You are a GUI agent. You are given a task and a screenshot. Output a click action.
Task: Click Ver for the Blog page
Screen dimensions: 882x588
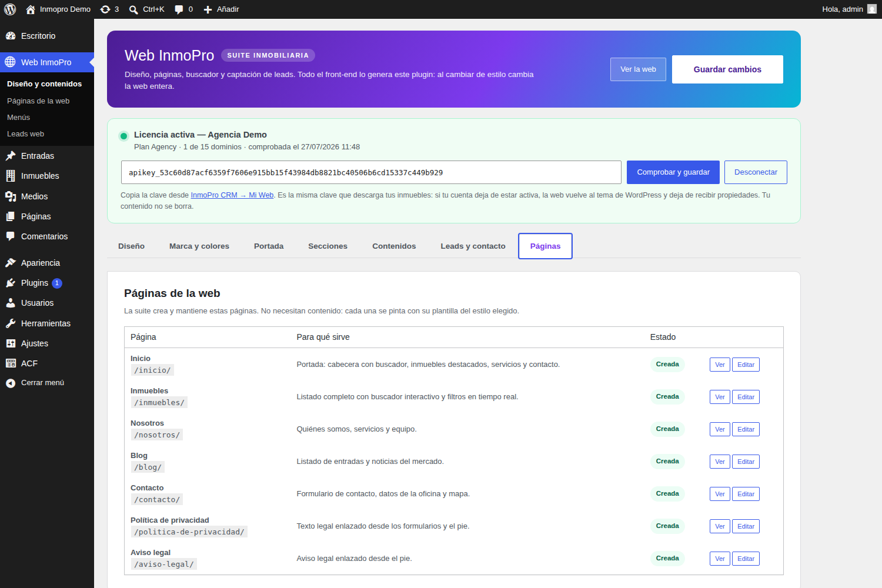tap(720, 462)
